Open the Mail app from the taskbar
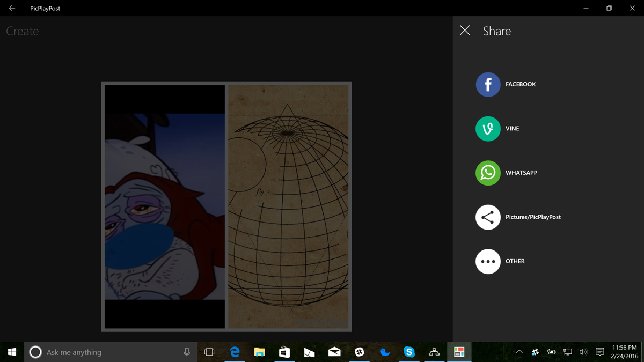This screenshot has height=362, width=644. point(334,352)
